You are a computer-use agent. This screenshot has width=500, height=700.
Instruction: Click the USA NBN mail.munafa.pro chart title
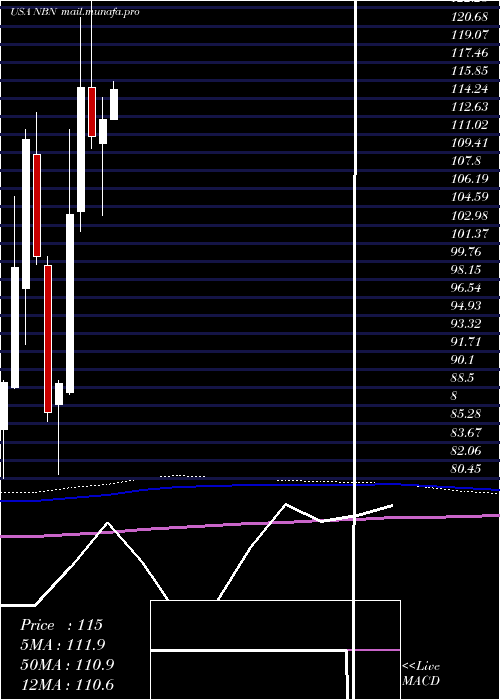point(75,12)
